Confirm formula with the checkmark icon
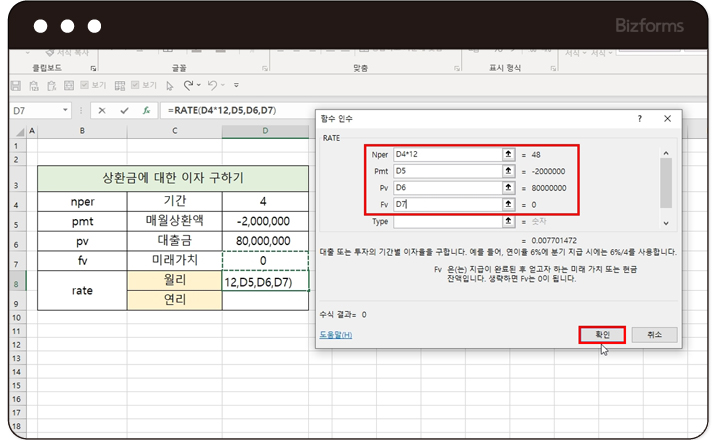 click(124, 110)
